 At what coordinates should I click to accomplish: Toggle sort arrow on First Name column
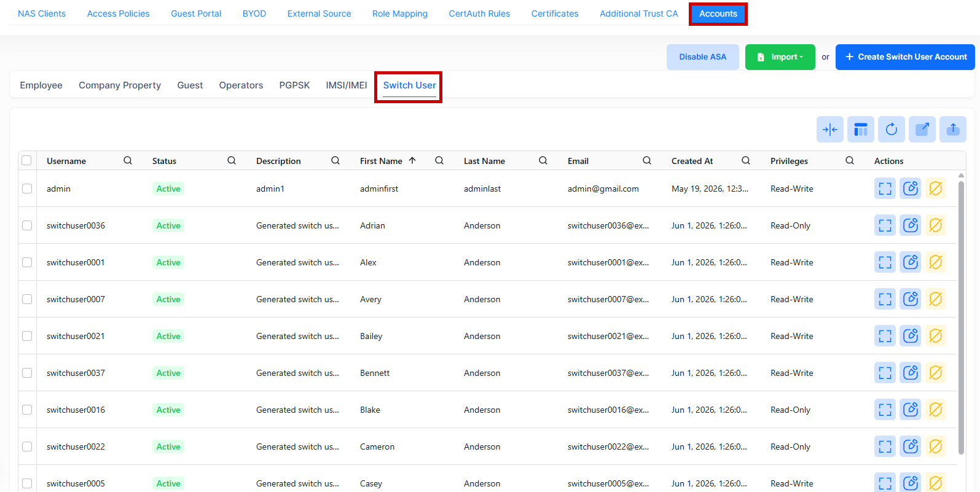tap(412, 160)
